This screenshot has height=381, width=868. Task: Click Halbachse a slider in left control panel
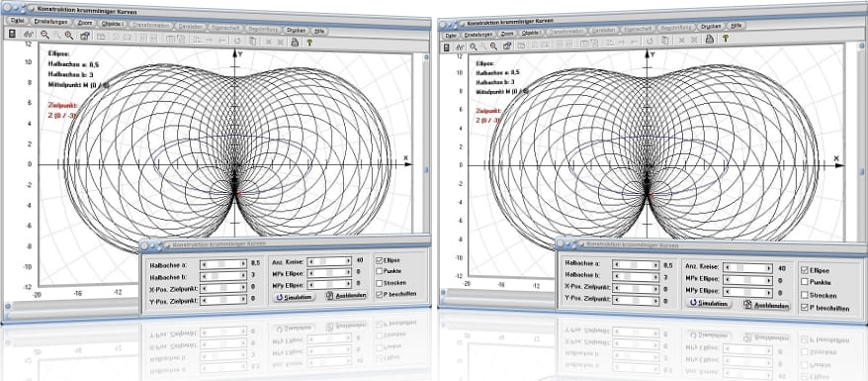point(223,264)
